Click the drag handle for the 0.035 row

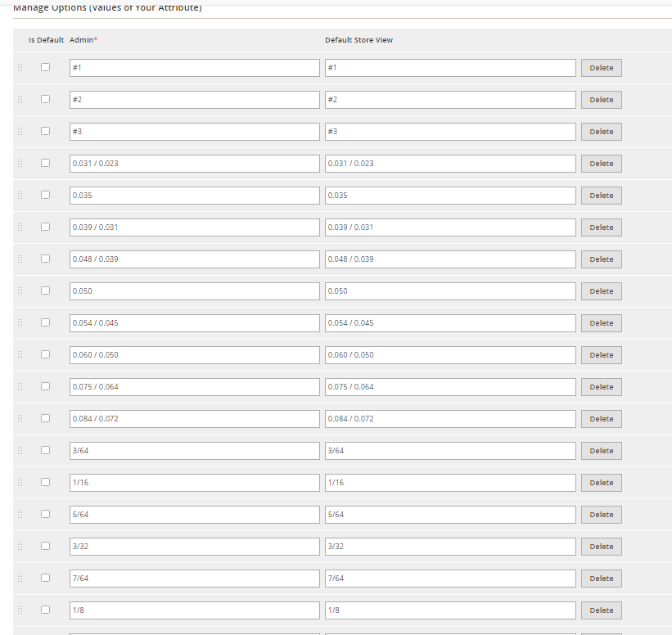(20, 196)
